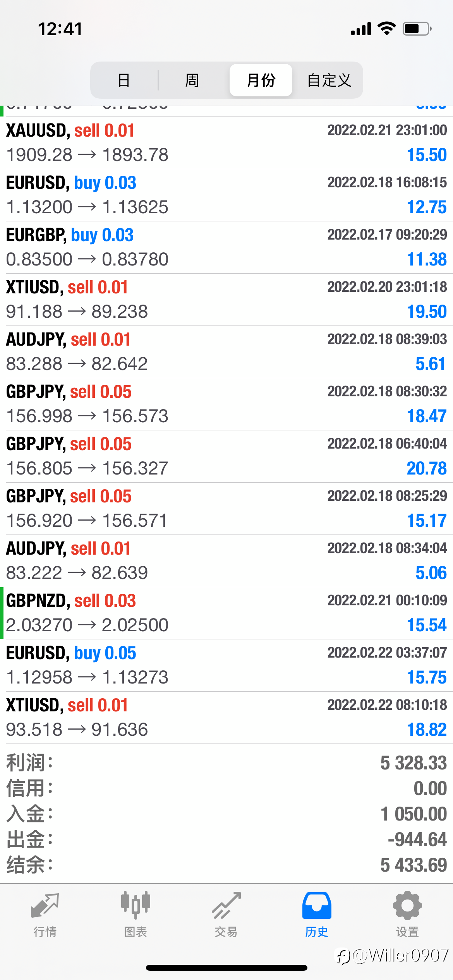Switch to the 周 week period
This screenshot has width=453, height=980.
pos(192,80)
